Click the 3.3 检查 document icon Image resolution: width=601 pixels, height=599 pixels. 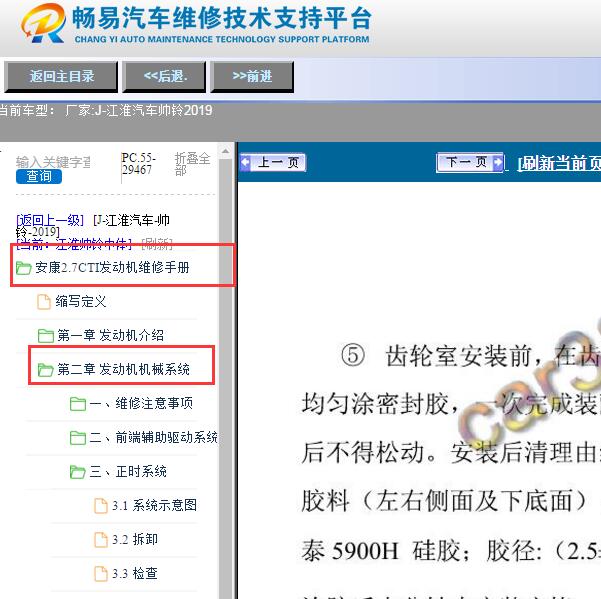(x=101, y=574)
